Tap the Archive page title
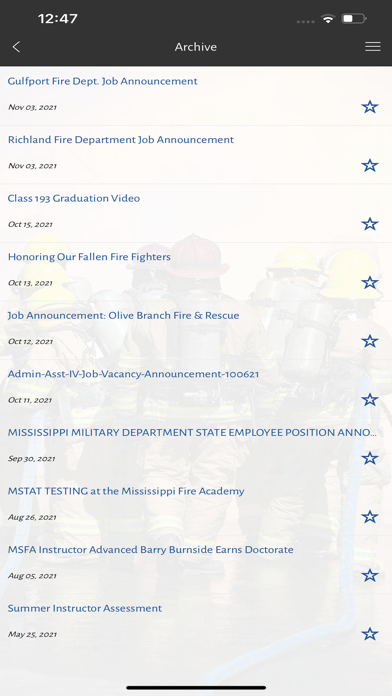The image size is (392, 696). click(196, 47)
